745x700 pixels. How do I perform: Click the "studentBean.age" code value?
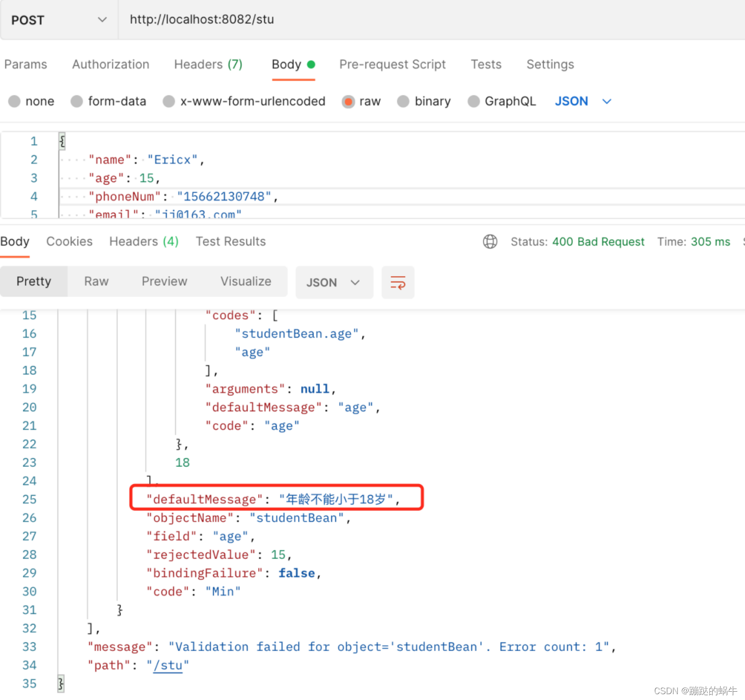coord(297,334)
